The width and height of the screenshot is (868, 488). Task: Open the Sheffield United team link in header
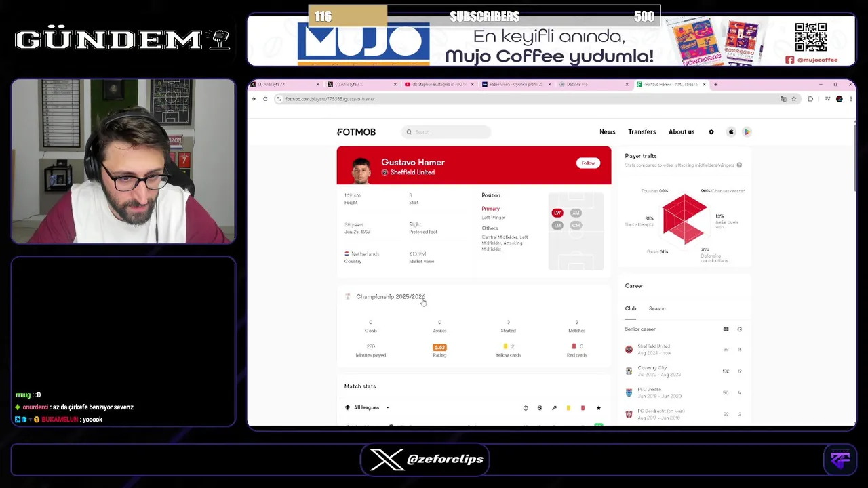(x=408, y=172)
